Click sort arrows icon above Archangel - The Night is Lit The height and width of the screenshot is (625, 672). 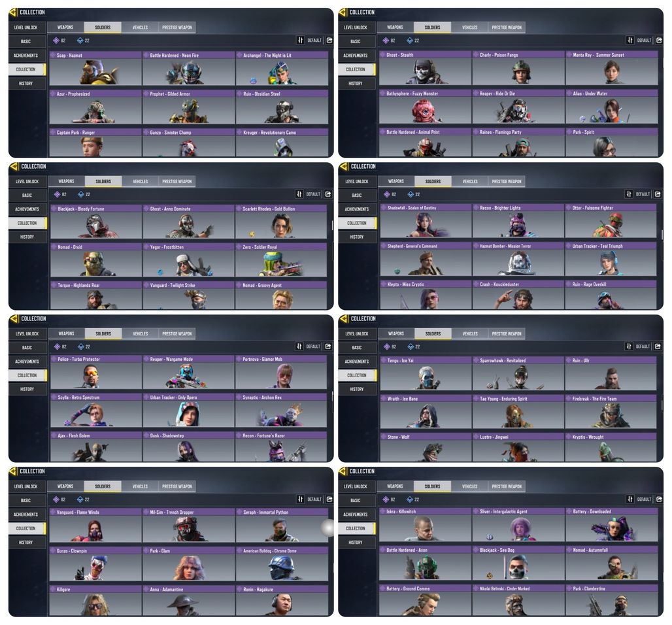300,41
